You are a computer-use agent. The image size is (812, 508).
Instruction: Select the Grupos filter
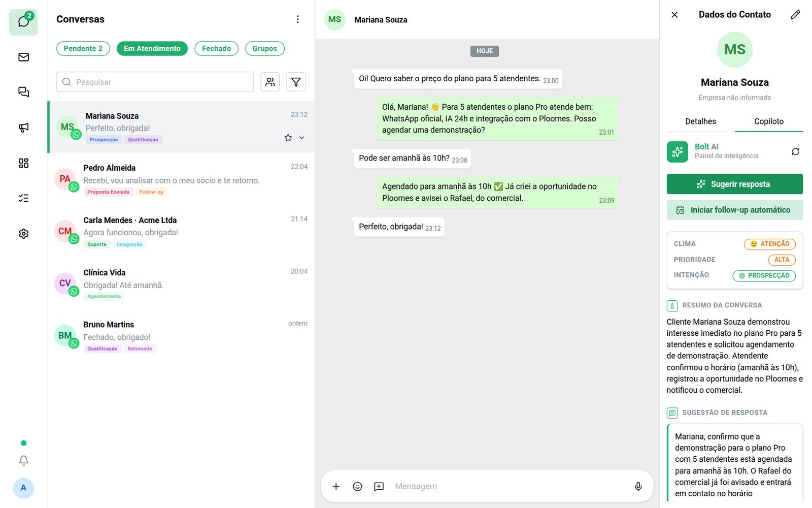(265, 48)
